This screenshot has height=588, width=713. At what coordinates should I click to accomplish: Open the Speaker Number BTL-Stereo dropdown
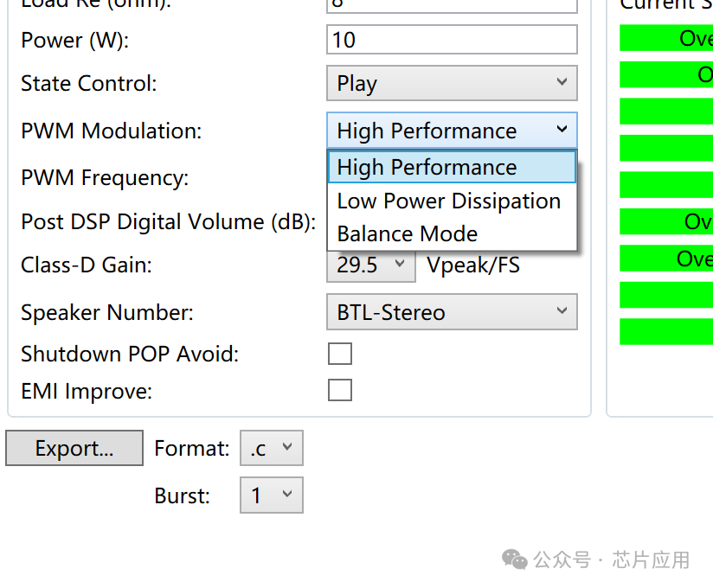tap(451, 312)
